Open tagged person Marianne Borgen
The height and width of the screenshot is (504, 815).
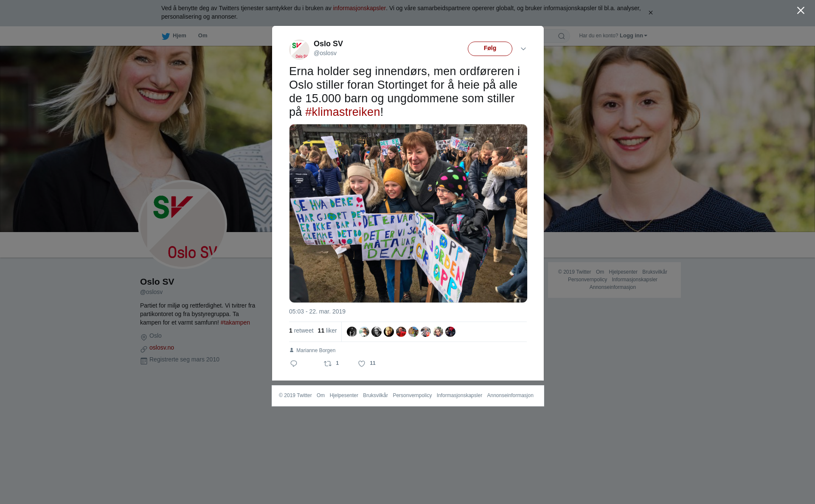click(316, 350)
